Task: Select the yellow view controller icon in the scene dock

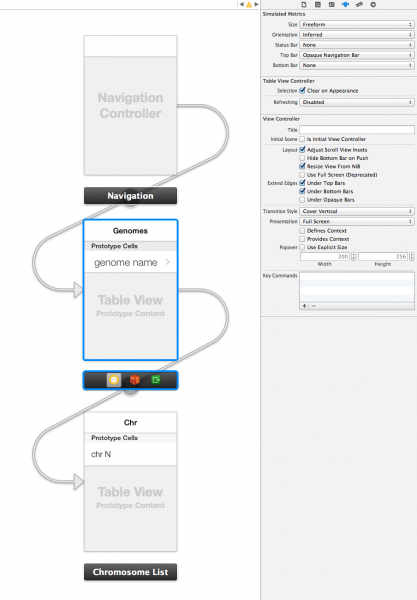Action: tap(114, 380)
